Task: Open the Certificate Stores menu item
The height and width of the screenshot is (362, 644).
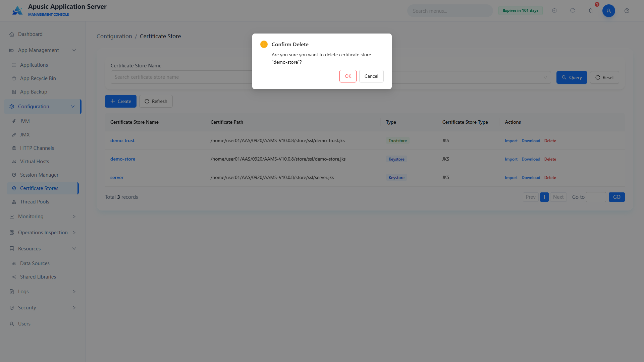Action: (x=43, y=188)
